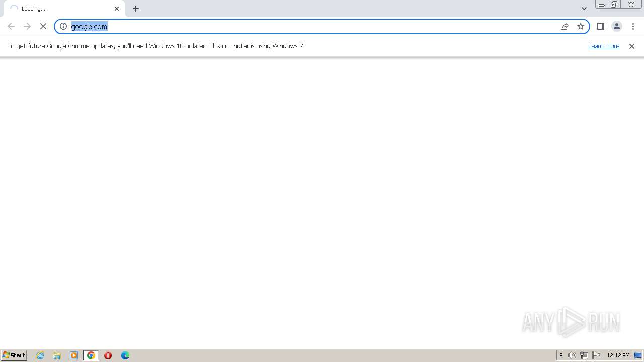This screenshot has width=644, height=362.
Task: Close the Loading tab
Action: pyautogui.click(x=117, y=9)
